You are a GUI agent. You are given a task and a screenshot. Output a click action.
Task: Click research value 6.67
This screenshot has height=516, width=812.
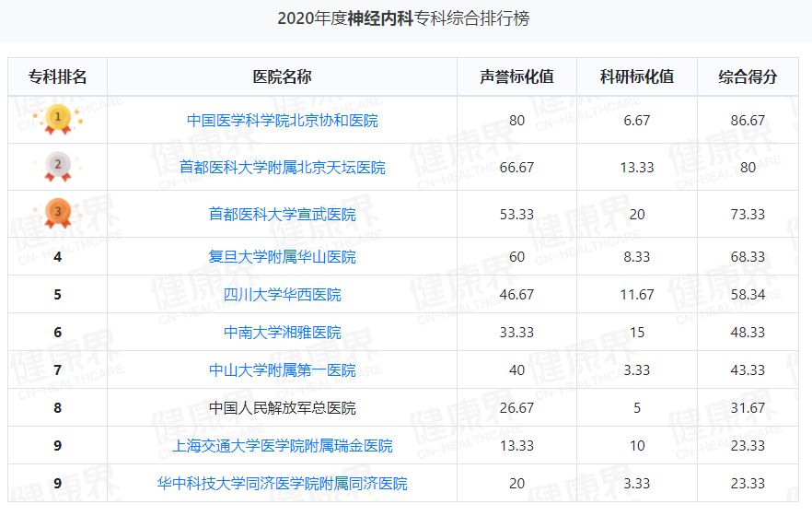pyautogui.click(x=637, y=120)
